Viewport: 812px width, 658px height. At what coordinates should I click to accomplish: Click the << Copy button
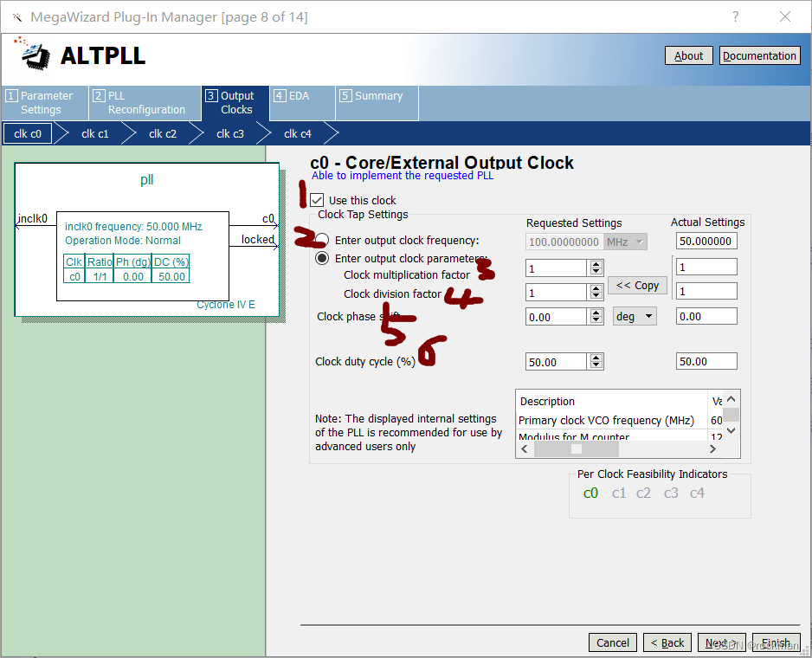(x=637, y=286)
